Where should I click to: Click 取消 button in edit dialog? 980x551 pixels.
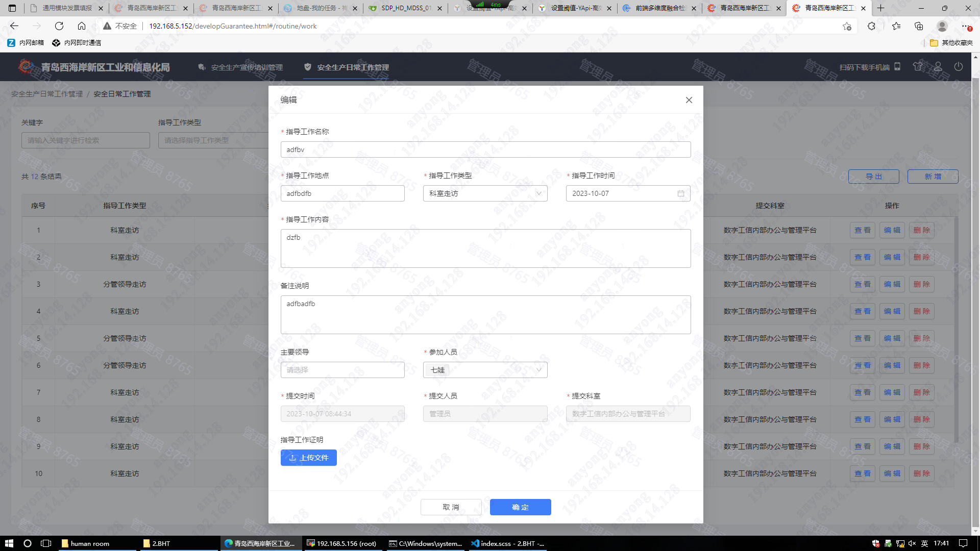451,507
